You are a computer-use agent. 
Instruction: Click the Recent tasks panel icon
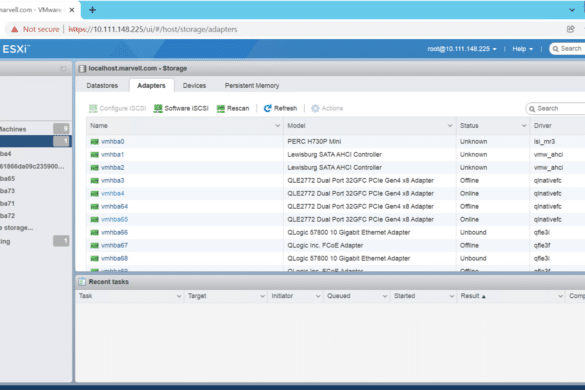click(82, 282)
